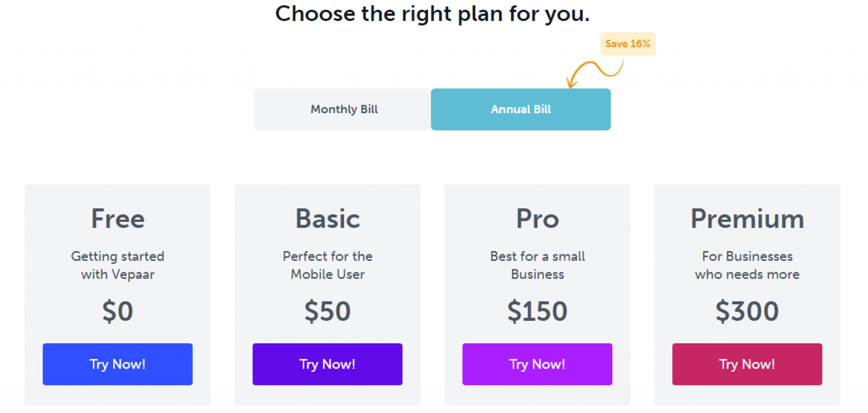Click the $150 price on Pro card
868x413 pixels.
tap(537, 311)
